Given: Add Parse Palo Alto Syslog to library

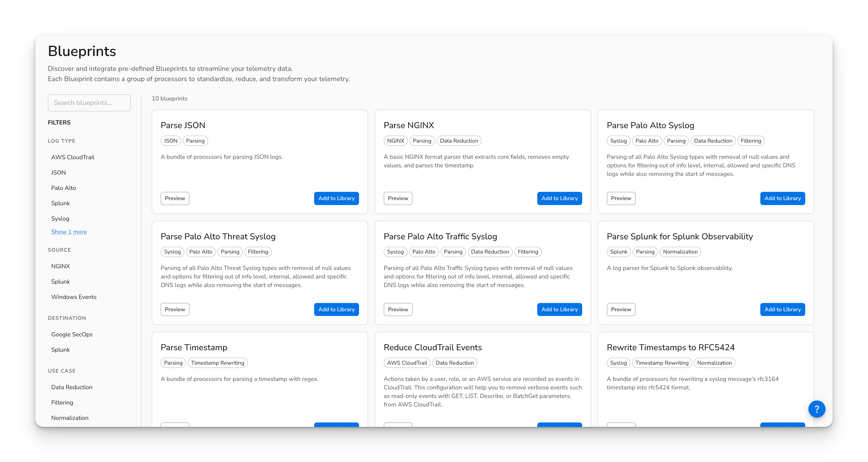Looking at the screenshot, I should (x=782, y=198).
